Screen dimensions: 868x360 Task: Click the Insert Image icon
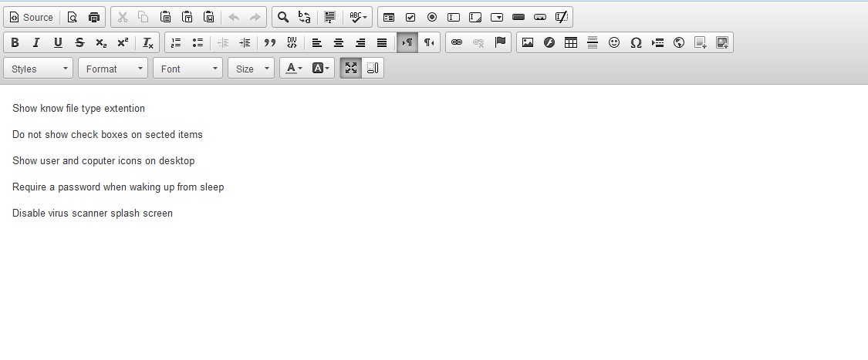(528, 43)
